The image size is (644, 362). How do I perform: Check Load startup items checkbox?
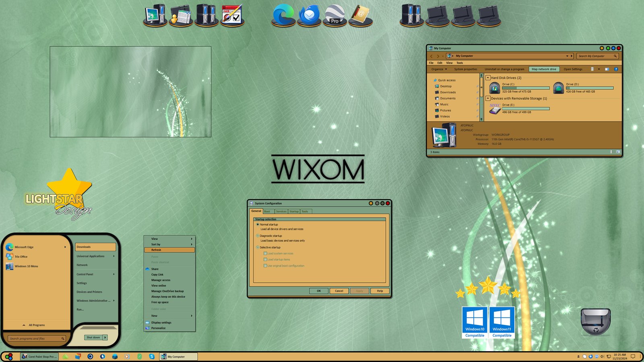click(x=265, y=259)
